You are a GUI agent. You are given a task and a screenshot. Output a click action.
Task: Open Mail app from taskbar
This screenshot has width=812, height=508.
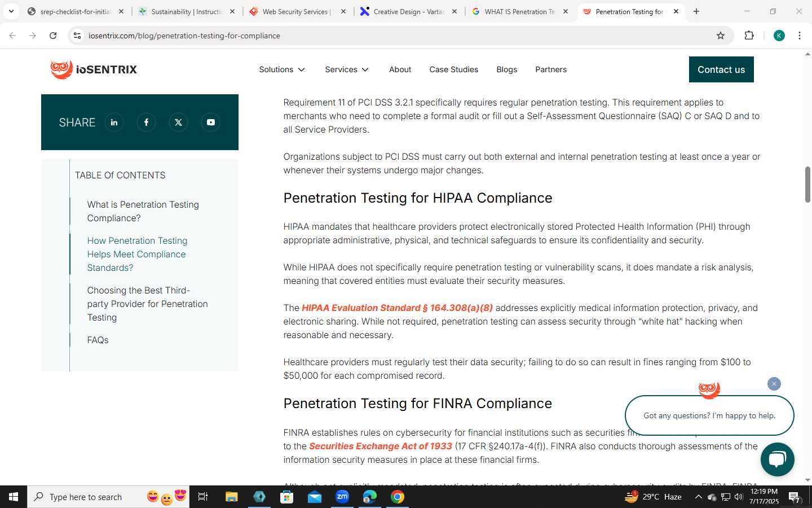[x=314, y=497]
